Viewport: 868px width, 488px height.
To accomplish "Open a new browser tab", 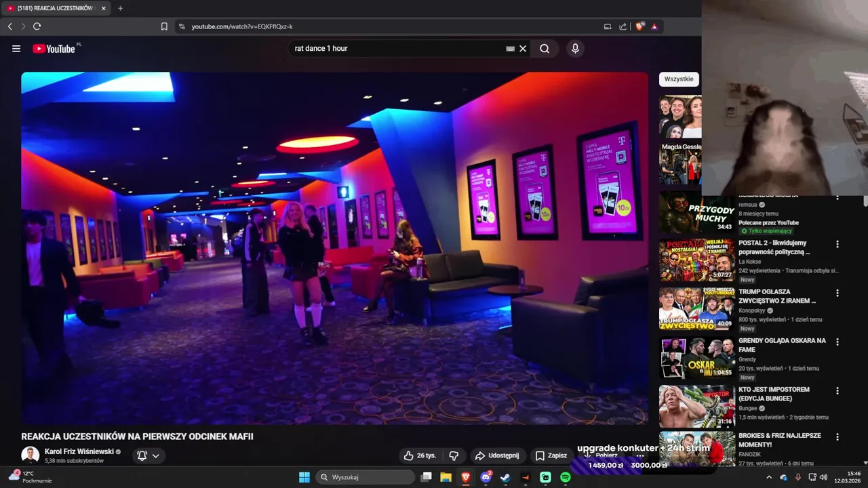I will click(x=120, y=8).
